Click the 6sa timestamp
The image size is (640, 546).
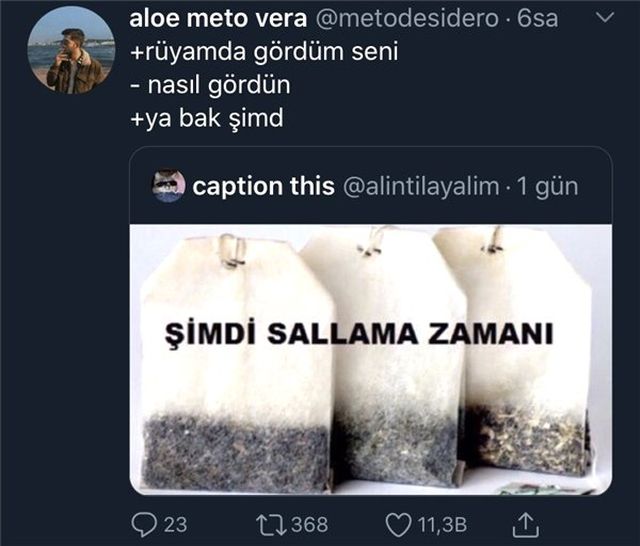(537, 19)
